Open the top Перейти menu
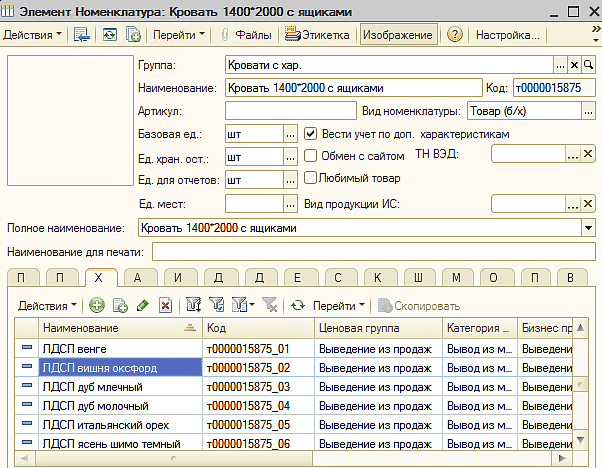This screenshot has width=602, height=468. tap(179, 35)
